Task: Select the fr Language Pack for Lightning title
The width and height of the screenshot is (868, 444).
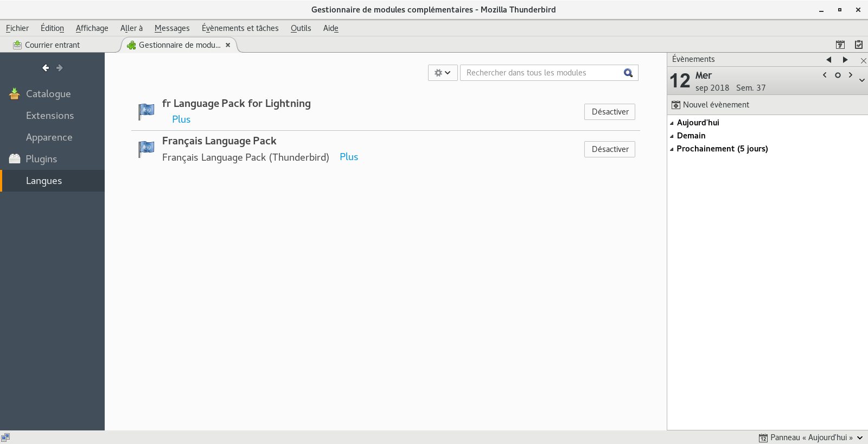Action: pyautogui.click(x=237, y=103)
